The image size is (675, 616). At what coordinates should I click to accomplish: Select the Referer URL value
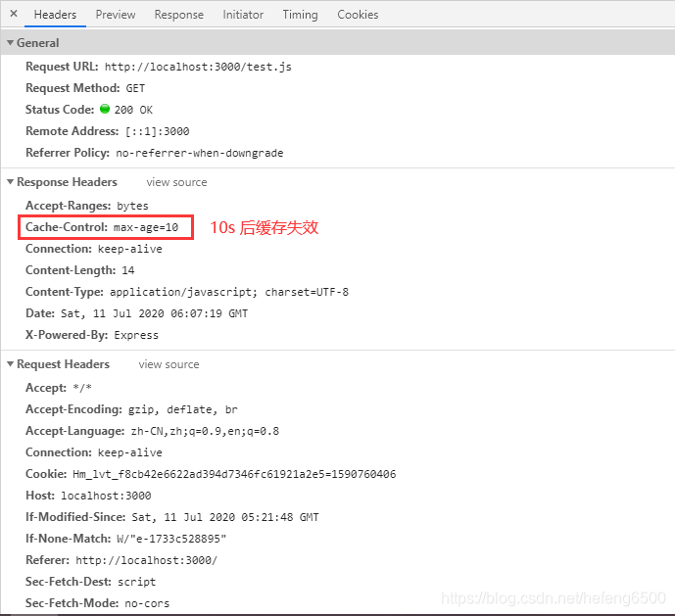pos(146,560)
